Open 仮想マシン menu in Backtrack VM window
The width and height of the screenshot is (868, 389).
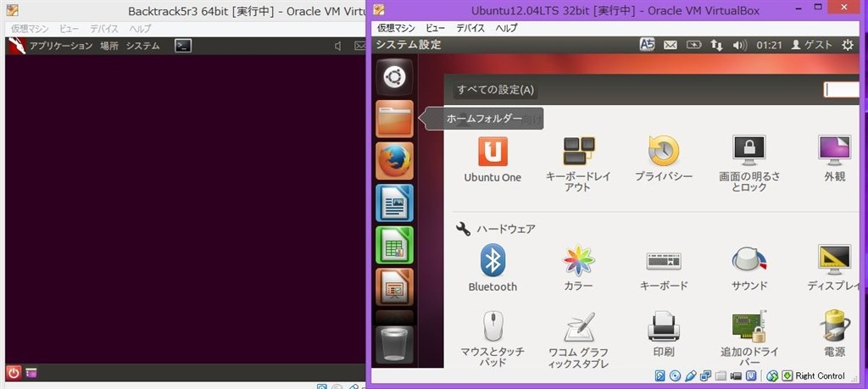(30, 29)
